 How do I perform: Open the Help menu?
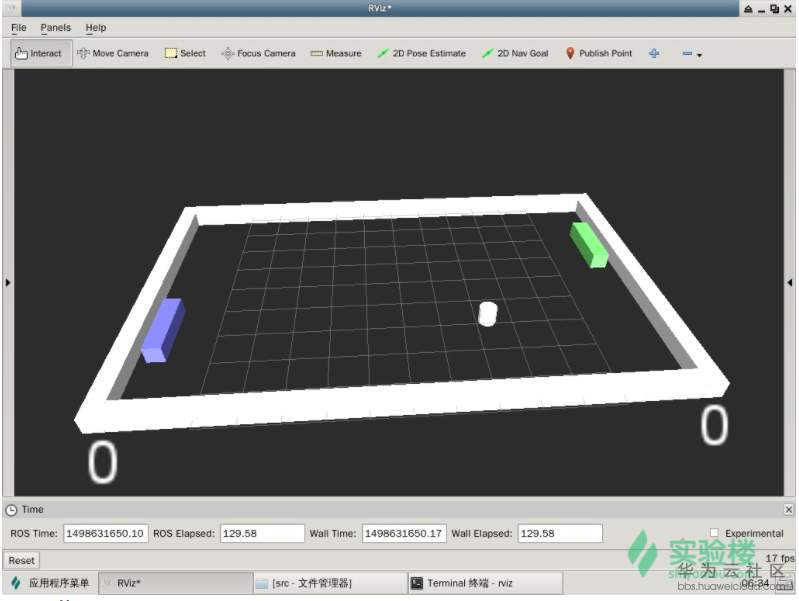pos(96,28)
